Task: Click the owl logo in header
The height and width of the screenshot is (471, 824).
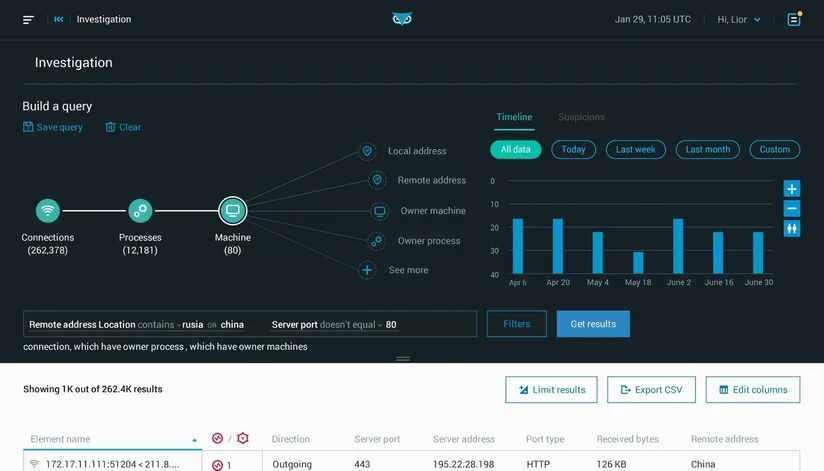Action: [402, 19]
